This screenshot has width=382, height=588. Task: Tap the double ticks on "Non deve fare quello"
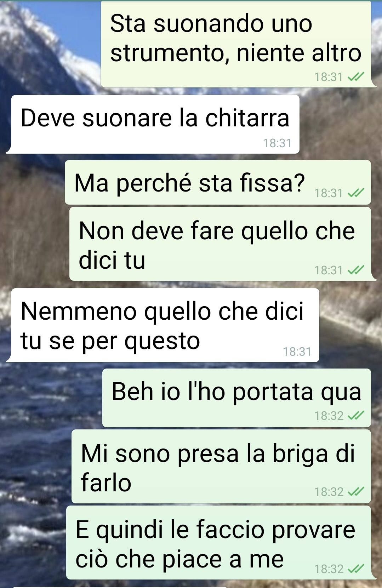point(356,270)
